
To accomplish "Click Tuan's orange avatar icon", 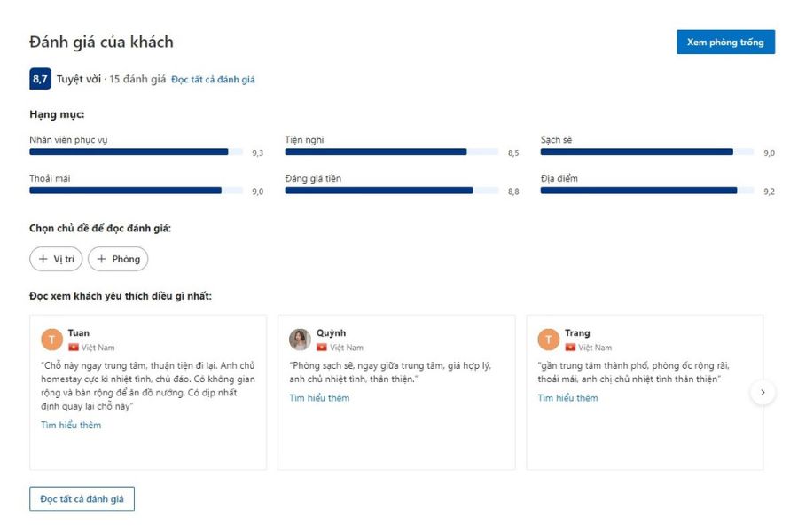I will [52, 340].
